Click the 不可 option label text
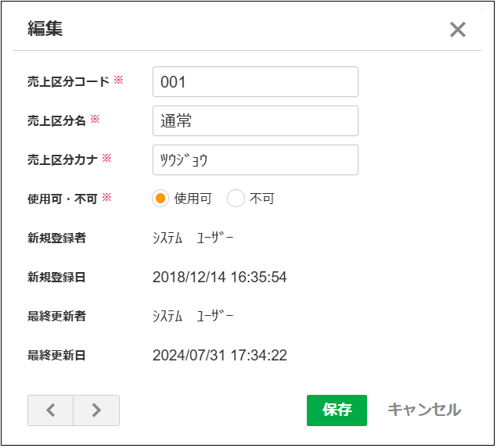The width and height of the screenshot is (497, 448). pyautogui.click(x=261, y=199)
